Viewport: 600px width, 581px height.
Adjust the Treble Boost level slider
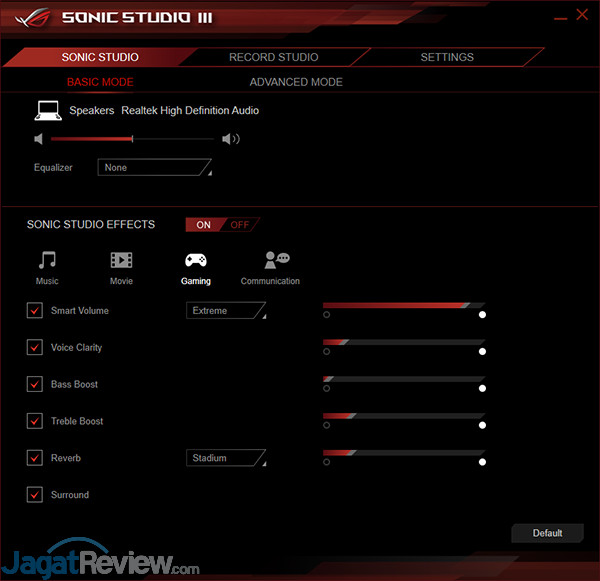(404, 416)
